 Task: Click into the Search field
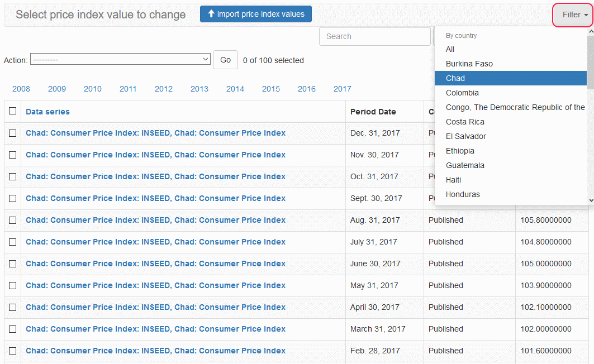click(374, 36)
